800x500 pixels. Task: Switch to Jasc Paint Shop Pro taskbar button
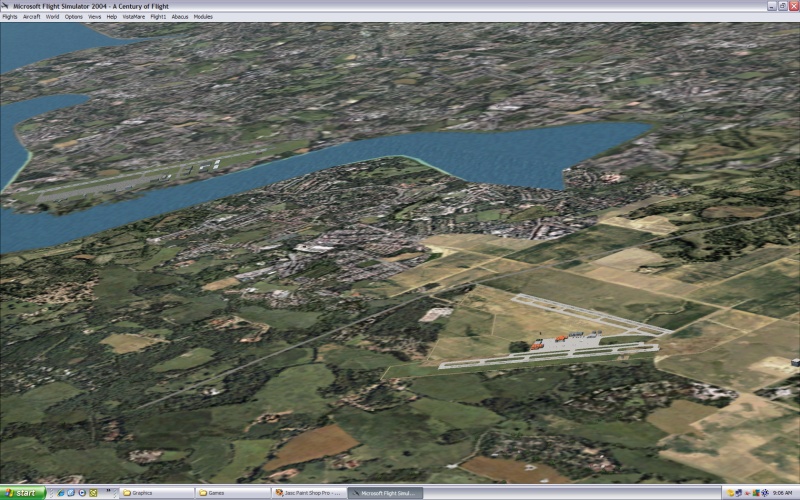pyautogui.click(x=309, y=493)
